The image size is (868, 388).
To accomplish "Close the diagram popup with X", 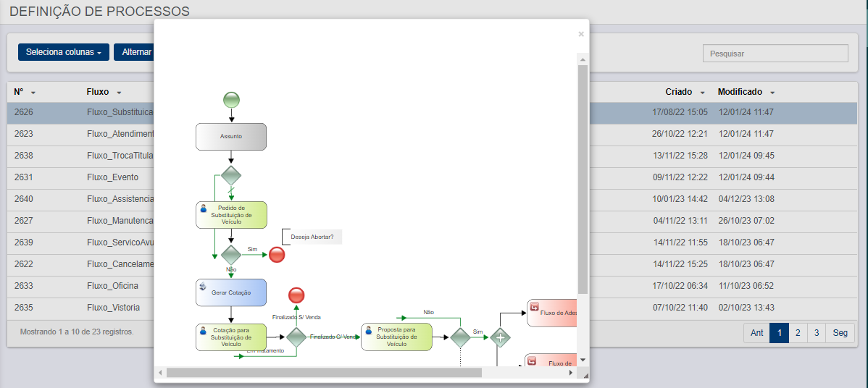I will tap(580, 34).
